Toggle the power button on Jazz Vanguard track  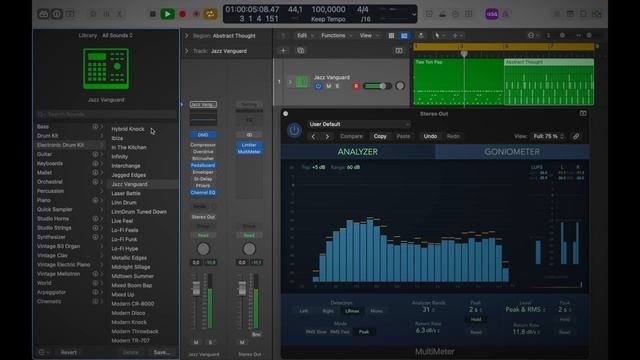[x=318, y=86]
